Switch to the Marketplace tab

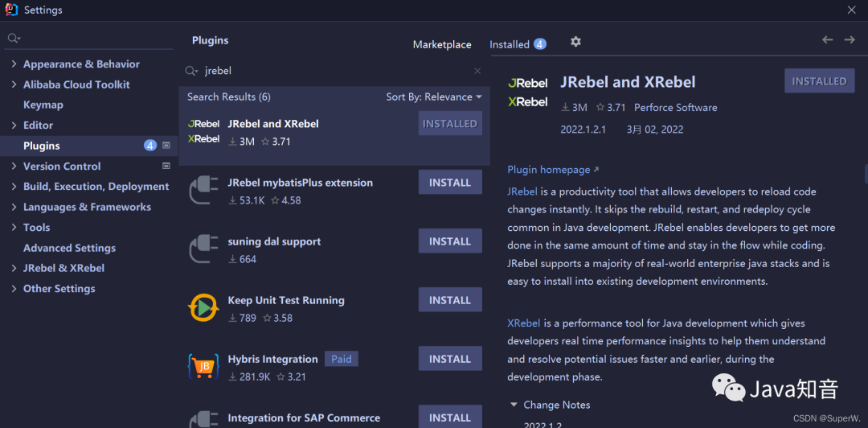click(442, 45)
